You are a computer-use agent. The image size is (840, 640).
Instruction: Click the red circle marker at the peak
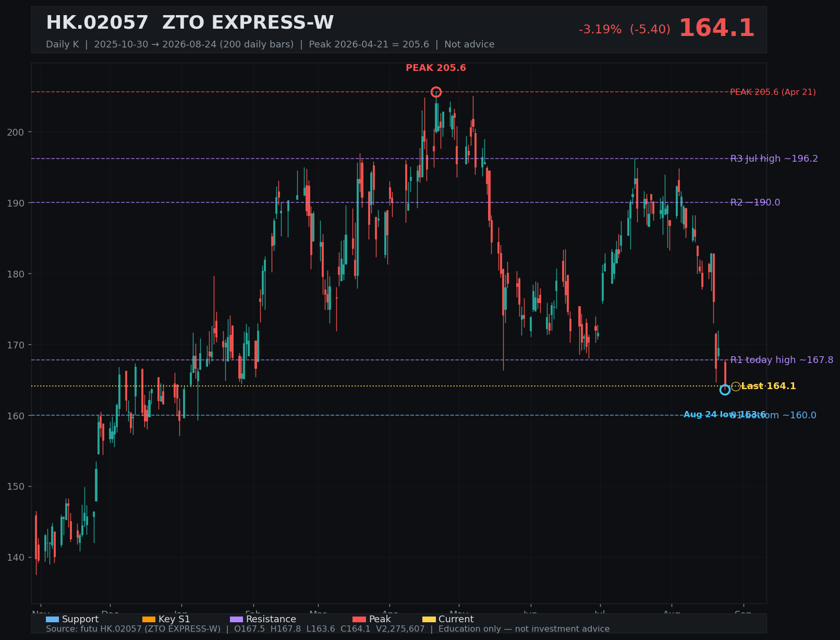[436, 92]
